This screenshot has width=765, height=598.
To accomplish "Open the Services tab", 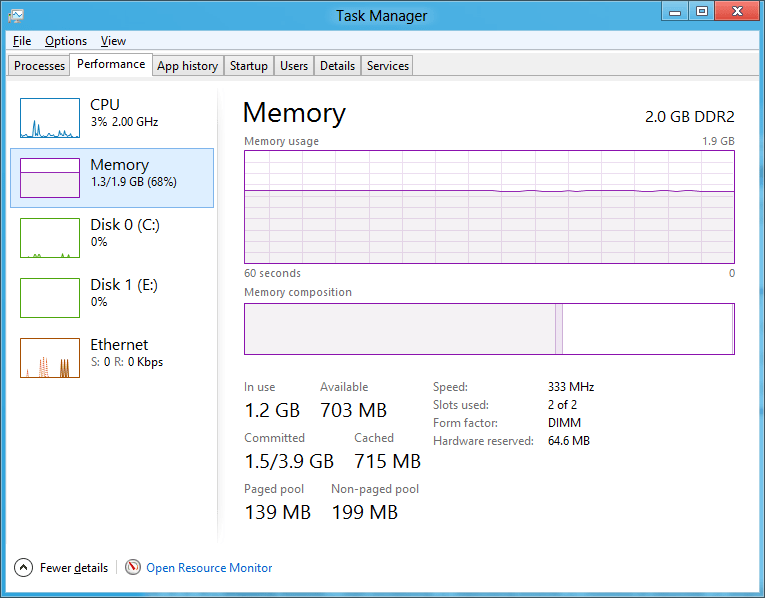I will click(388, 66).
